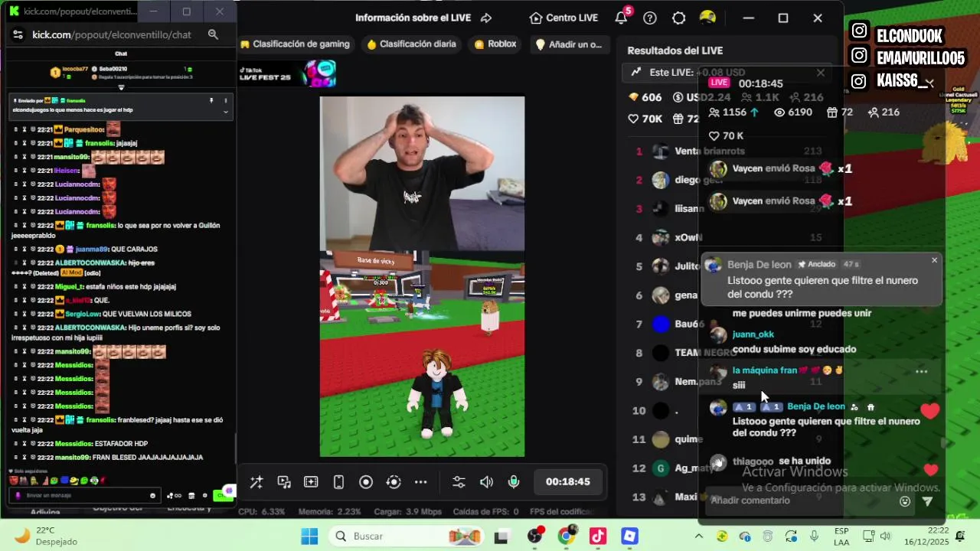Open the Windows Start menu
The image size is (980, 551).
pyautogui.click(x=309, y=536)
